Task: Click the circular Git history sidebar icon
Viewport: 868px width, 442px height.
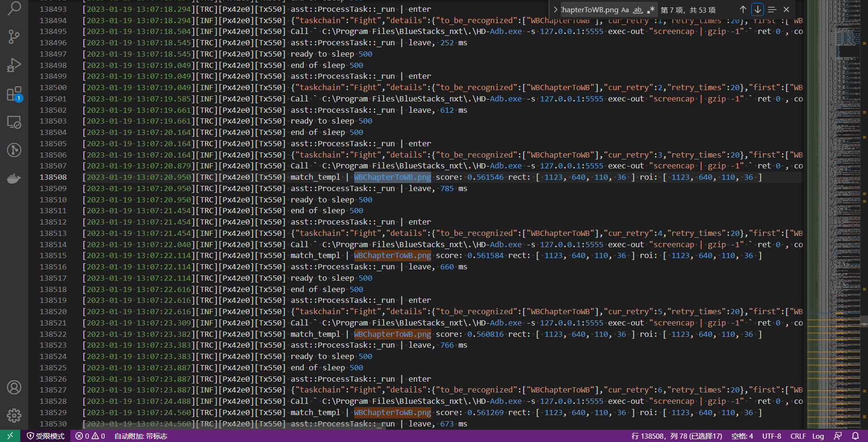Action: coord(14,150)
